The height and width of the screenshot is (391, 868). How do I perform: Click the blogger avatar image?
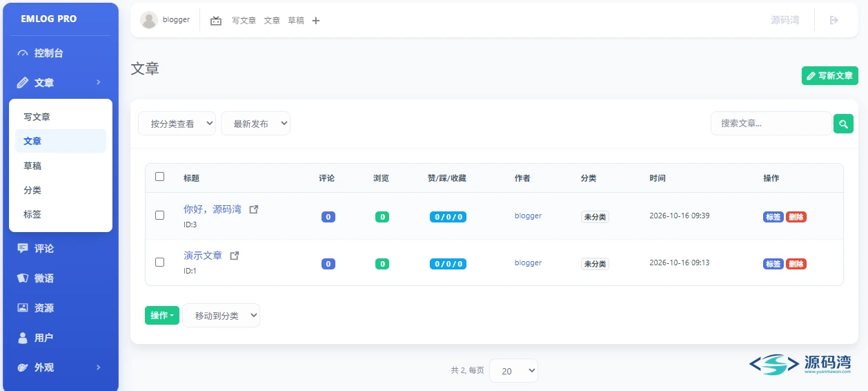149,20
